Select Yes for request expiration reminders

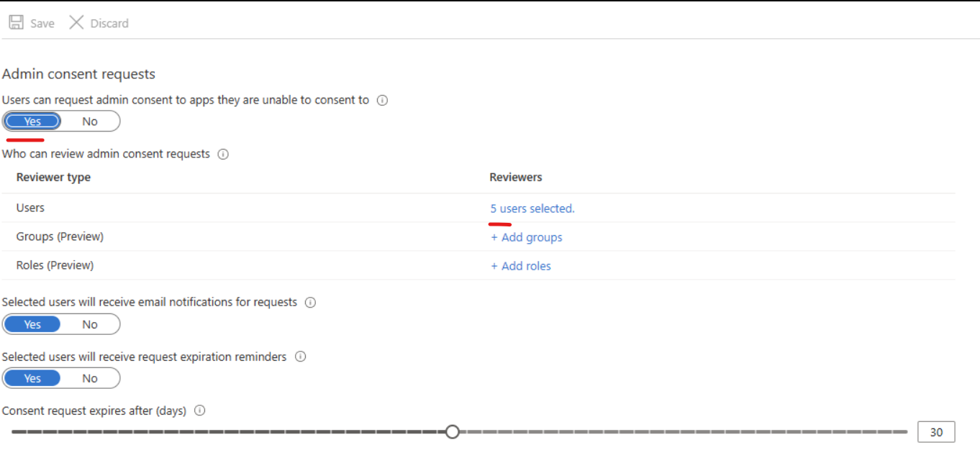pyautogui.click(x=32, y=378)
